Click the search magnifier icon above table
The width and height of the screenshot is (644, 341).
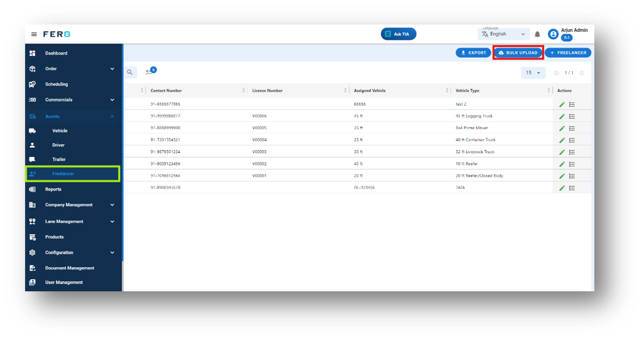click(x=130, y=72)
